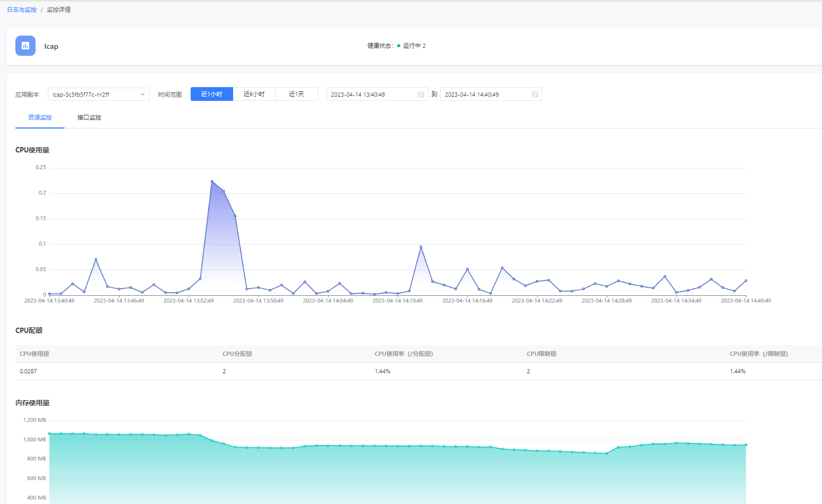Click the CPU分配量 column header

237,354
